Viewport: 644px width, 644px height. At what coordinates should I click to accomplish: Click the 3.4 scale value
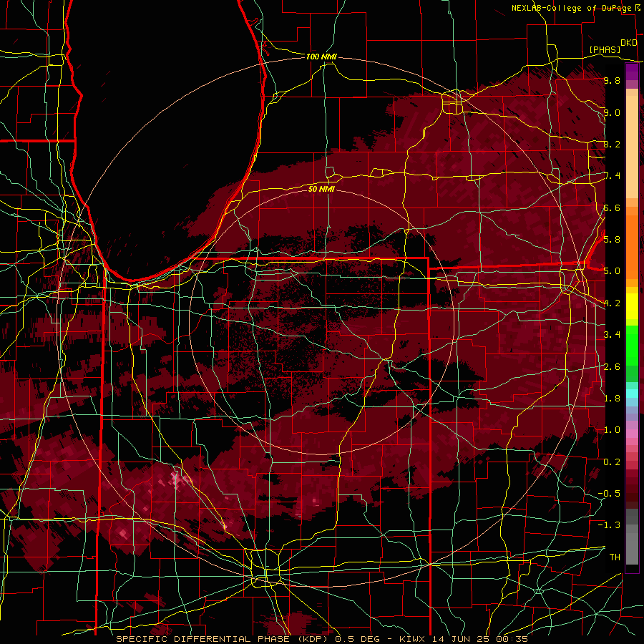pos(612,335)
